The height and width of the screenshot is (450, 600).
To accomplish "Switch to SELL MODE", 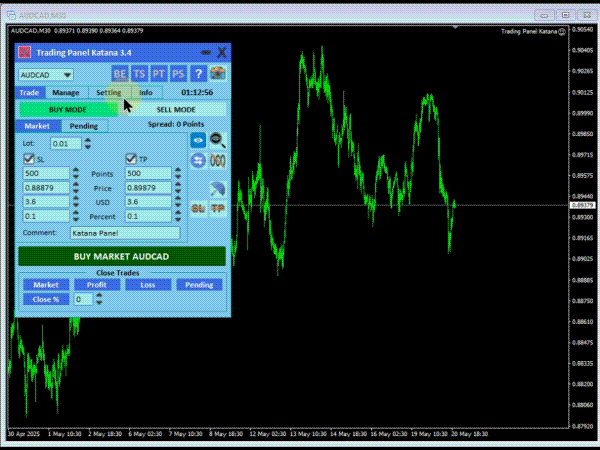I will click(176, 109).
